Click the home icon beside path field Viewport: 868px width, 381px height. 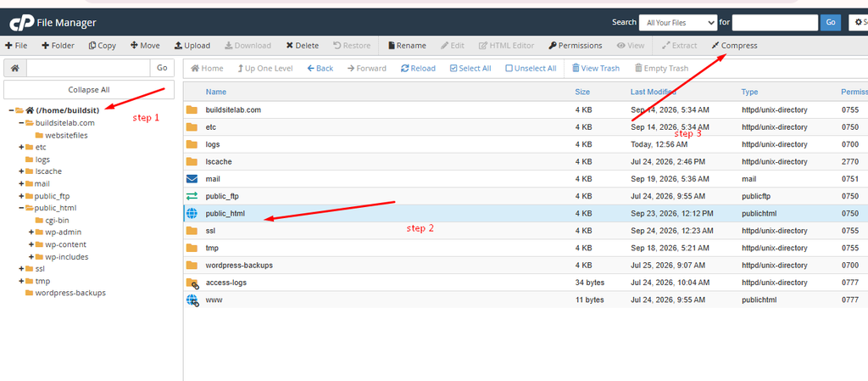(15, 68)
